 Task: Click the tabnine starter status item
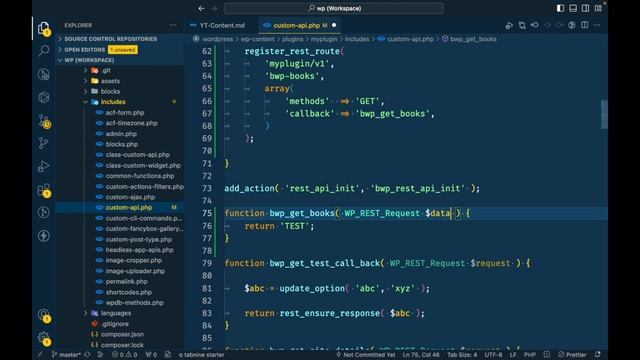point(202,355)
